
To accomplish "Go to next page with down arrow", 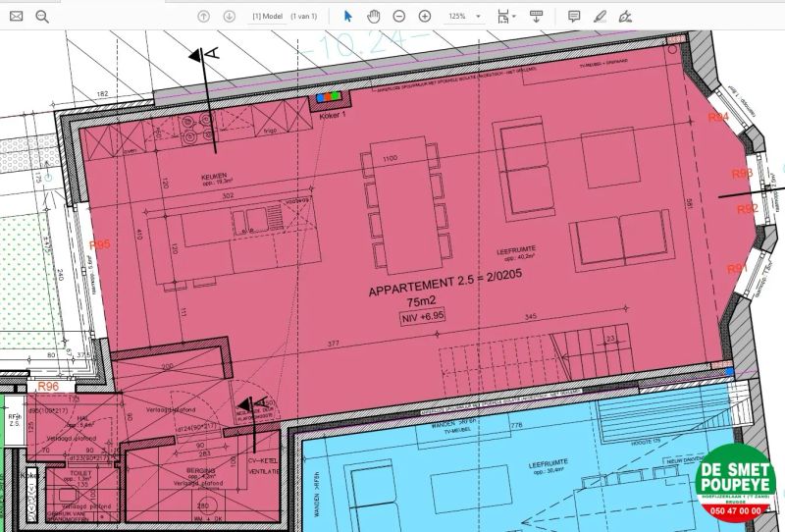I will coord(229,16).
